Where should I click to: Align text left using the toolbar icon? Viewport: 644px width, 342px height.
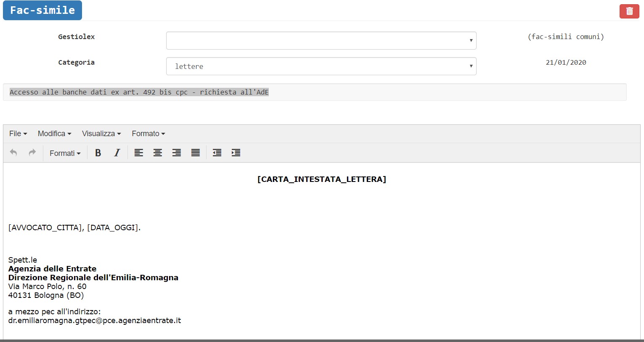point(138,153)
